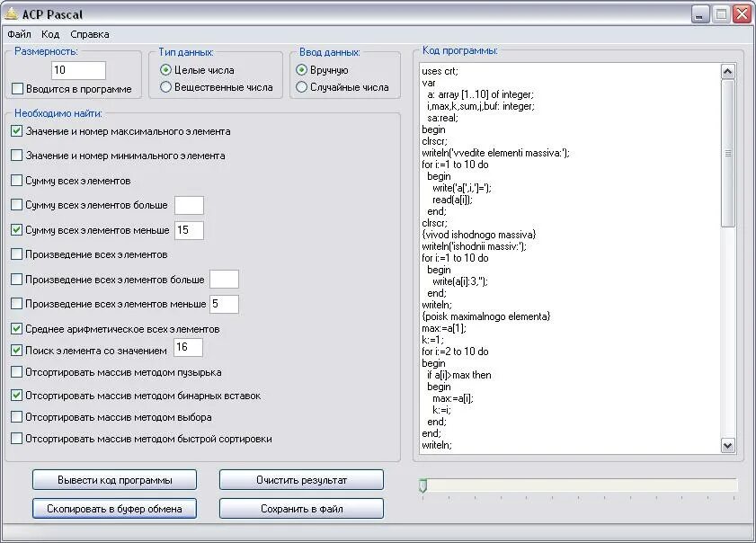The height and width of the screenshot is (543, 756).
Task: Click the Размерность input field with 10
Action: 78,70
